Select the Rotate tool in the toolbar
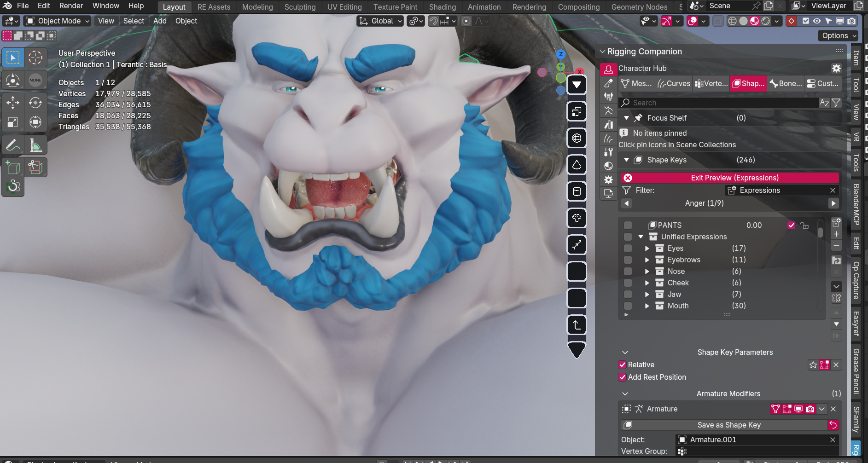Image resolution: width=868 pixels, height=463 pixels. point(35,102)
